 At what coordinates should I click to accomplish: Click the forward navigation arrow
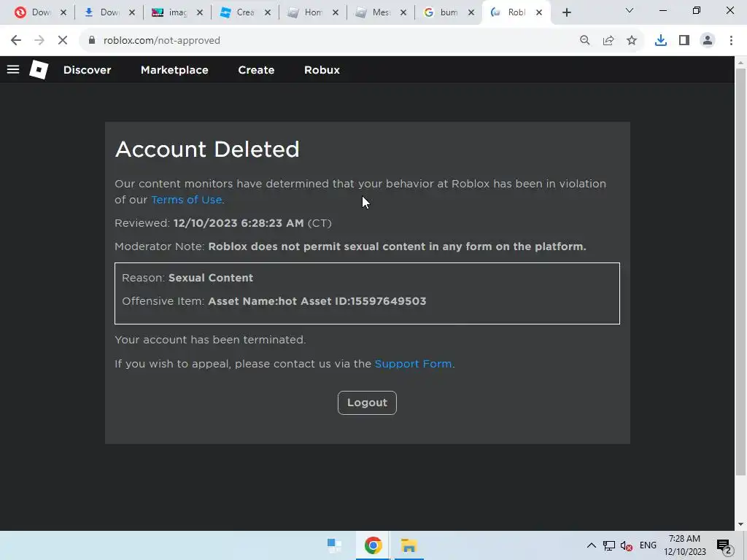pyautogui.click(x=39, y=41)
